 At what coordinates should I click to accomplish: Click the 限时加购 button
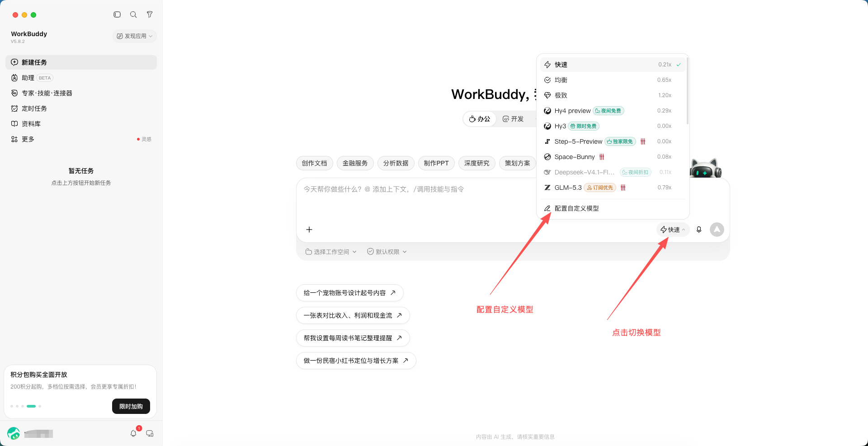click(x=131, y=406)
